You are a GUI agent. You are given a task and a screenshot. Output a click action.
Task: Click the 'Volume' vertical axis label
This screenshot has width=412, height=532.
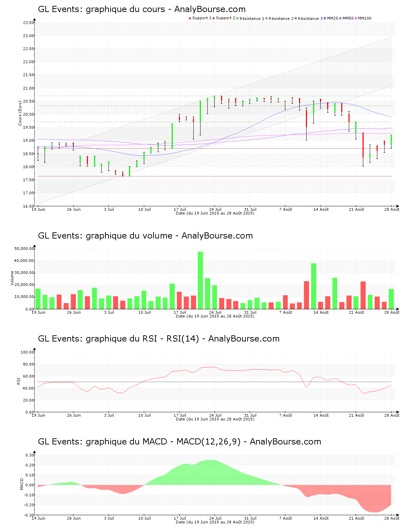coord(12,278)
